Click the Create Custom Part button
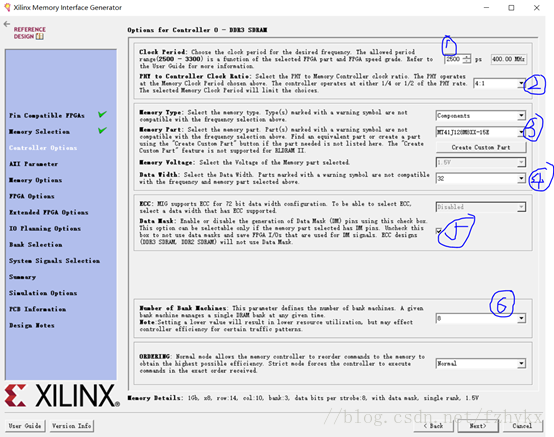The height and width of the screenshot is (437, 554). [x=481, y=147]
